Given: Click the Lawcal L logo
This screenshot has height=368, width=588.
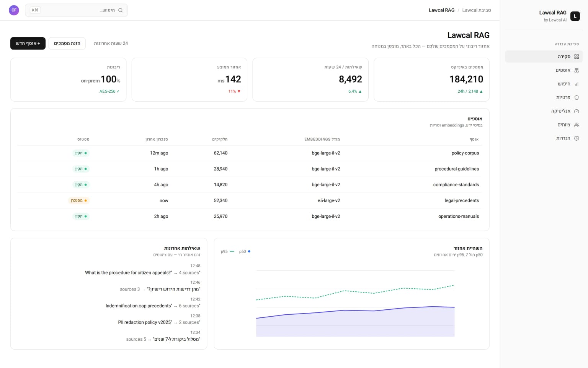Looking at the screenshot, I should 575,16.
